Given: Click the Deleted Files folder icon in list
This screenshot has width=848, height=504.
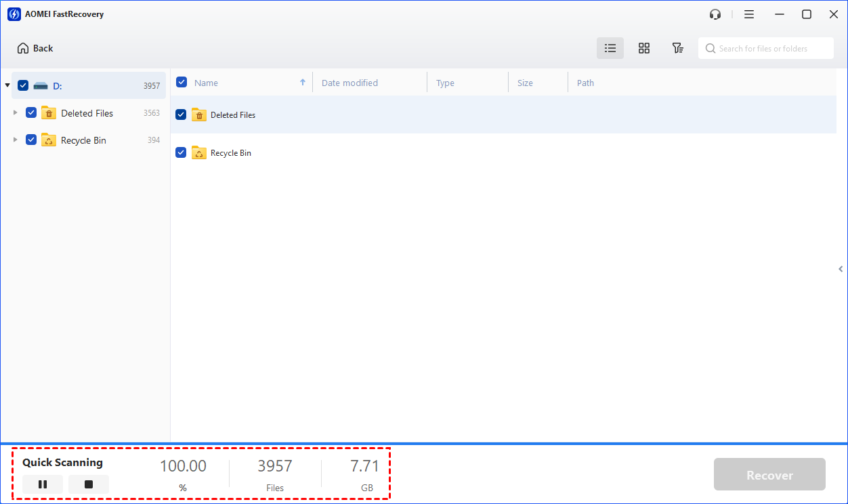Looking at the screenshot, I should (199, 115).
